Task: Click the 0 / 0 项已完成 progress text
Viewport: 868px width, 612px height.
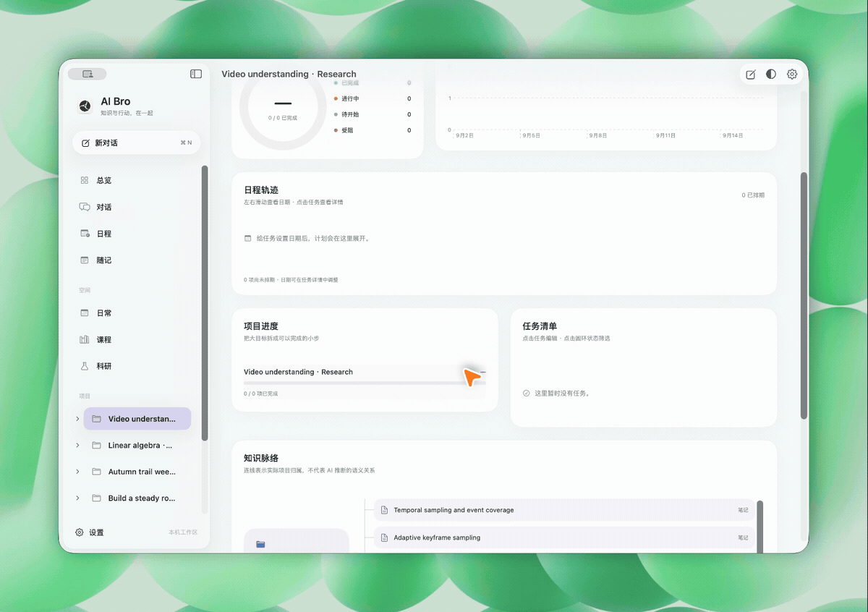Action: 260,394
